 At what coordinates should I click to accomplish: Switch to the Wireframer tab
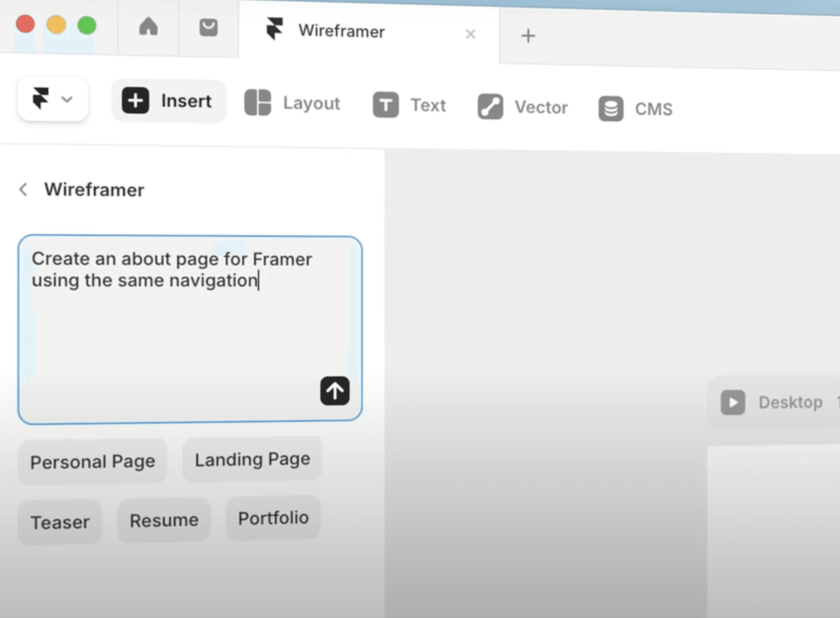coord(369,31)
